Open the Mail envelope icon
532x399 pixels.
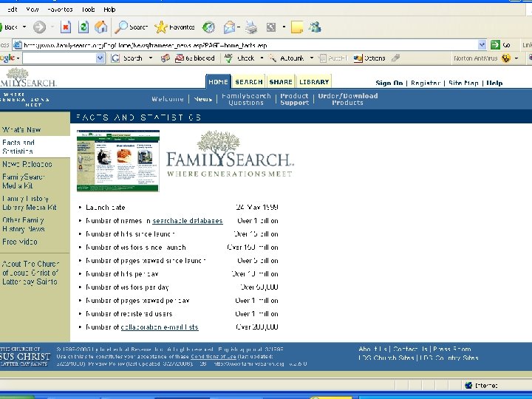229,27
